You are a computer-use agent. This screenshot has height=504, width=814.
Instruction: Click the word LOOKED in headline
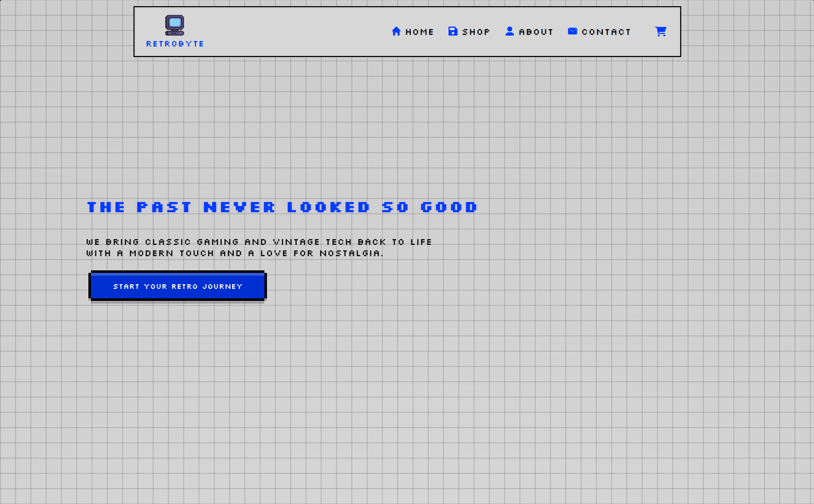328,207
